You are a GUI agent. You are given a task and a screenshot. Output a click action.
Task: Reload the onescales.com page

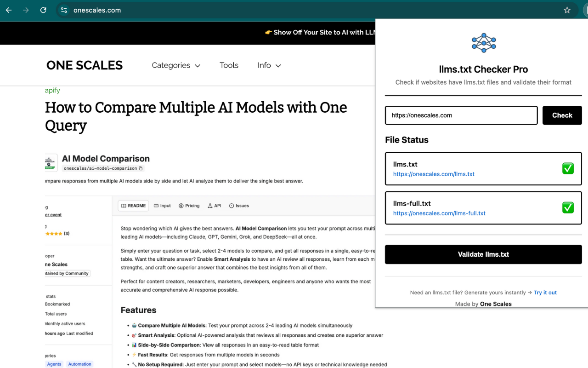[43, 10]
